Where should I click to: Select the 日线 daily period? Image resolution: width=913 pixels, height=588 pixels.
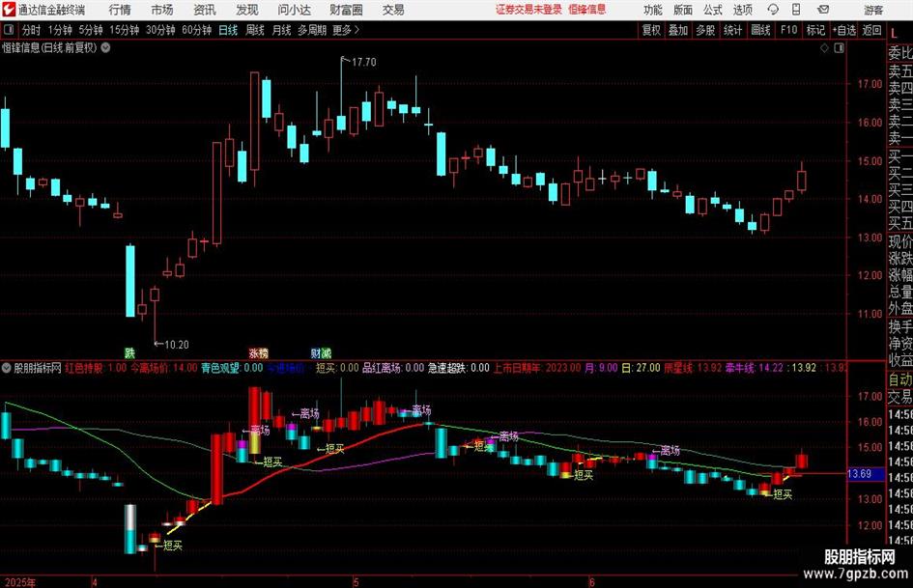click(228, 30)
